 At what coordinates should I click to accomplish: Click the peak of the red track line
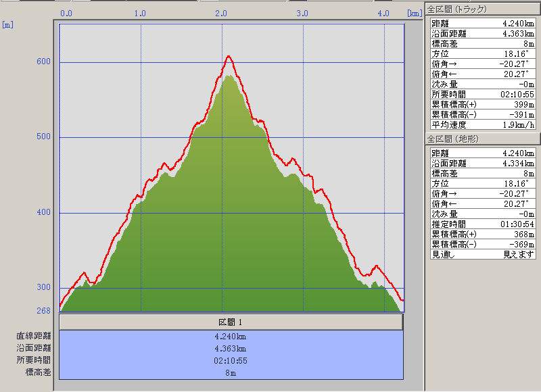(x=229, y=56)
